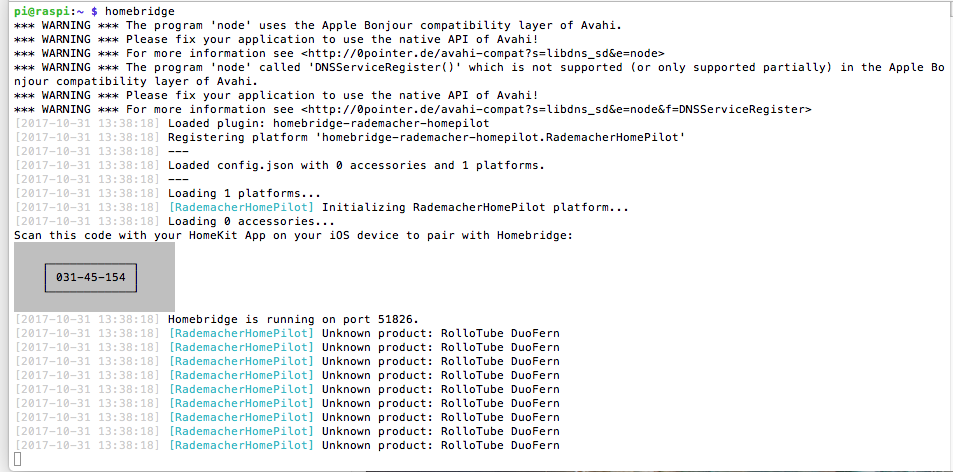This screenshot has height=472, width=953.
Task: Click the 'Registering platform' log line
Action: point(425,137)
